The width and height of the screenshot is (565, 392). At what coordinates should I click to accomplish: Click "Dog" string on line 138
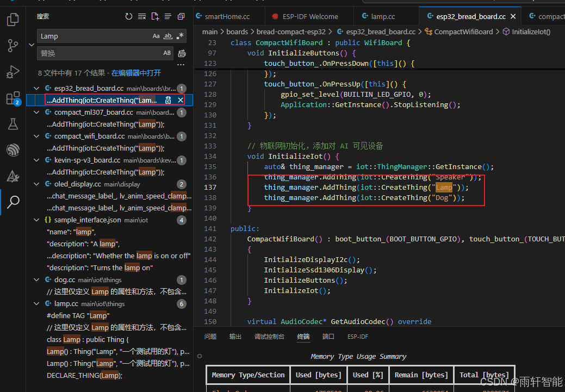coord(442,198)
